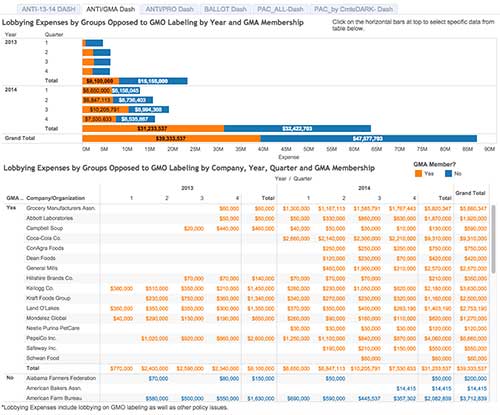Click the orange Yes legend swatch
500x415 pixels.
click(419, 173)
